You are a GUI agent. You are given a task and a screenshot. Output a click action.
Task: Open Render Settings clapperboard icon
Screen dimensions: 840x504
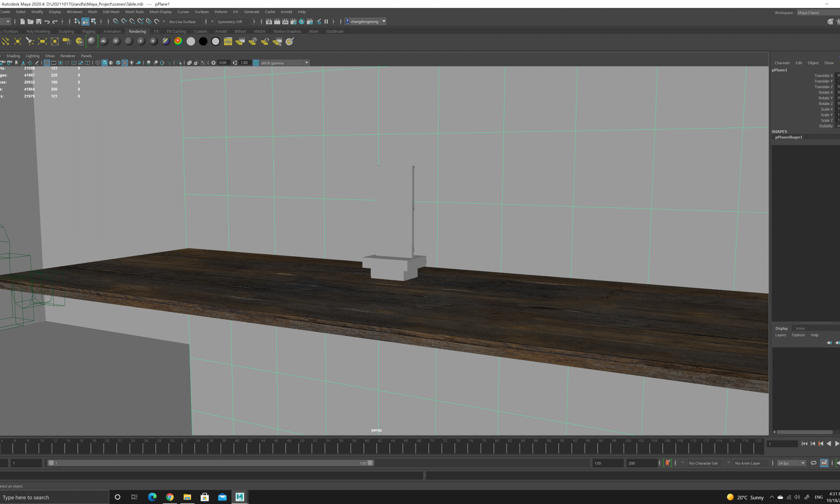(293, 21)
